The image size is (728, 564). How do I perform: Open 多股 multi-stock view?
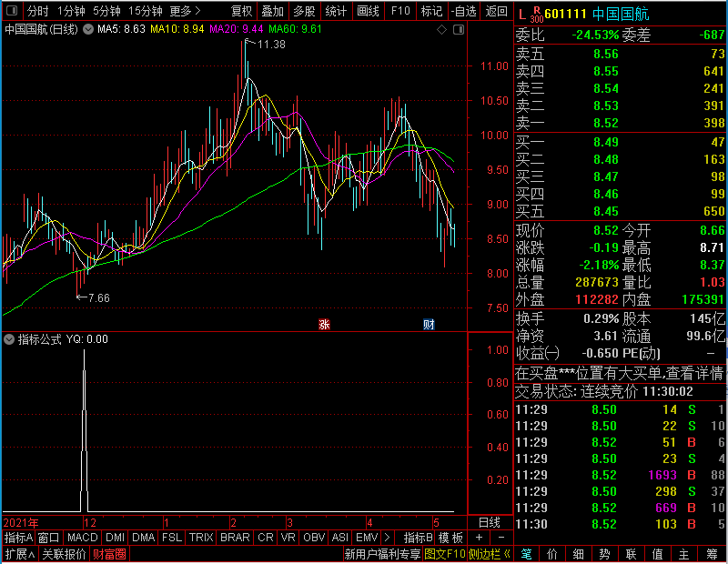pos(305,11)
